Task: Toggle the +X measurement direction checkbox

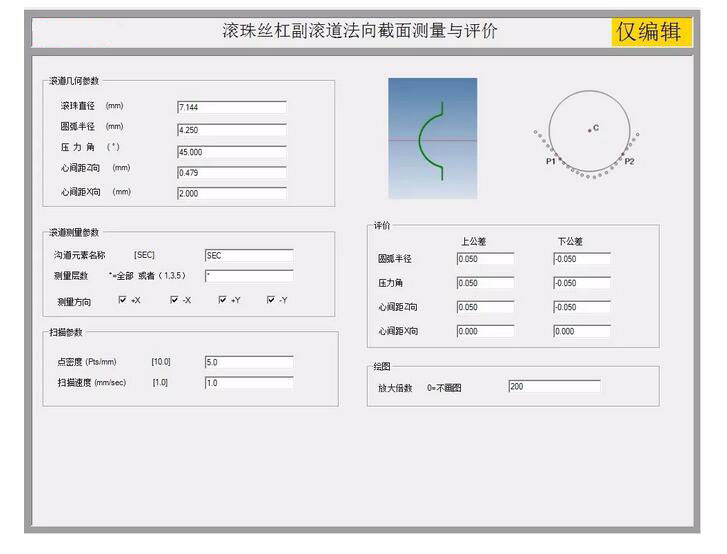Action: 123,300
